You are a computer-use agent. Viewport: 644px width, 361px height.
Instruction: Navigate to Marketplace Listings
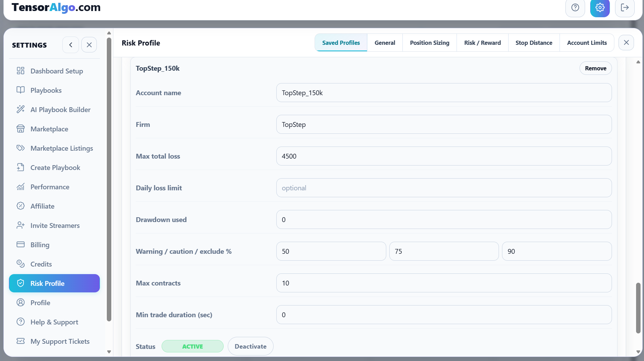coord(54,148)
